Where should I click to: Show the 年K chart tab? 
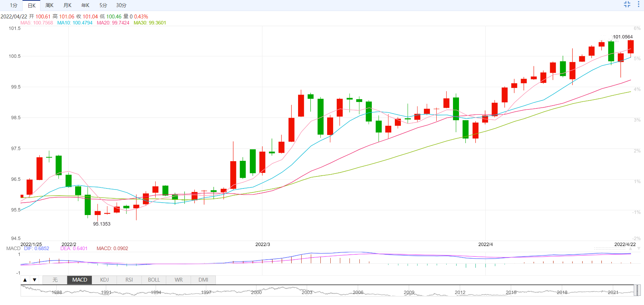tap(85, 5)
